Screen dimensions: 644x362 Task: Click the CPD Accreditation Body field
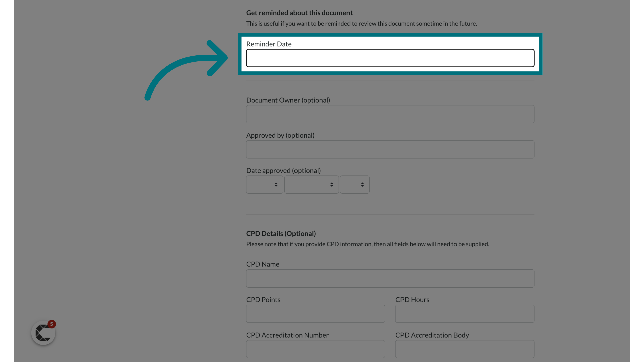tap(465, 349)
